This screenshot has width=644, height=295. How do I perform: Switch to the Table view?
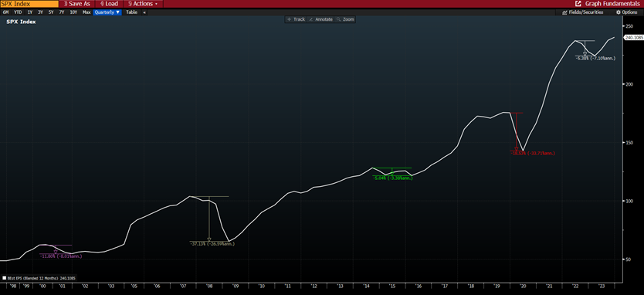[131, 12]
